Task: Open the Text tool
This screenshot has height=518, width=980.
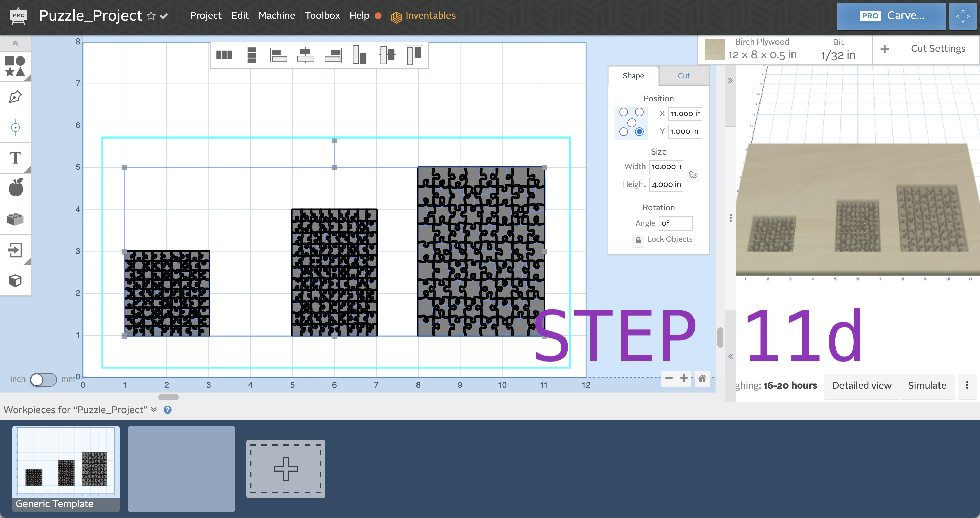Action: [15, 158]
